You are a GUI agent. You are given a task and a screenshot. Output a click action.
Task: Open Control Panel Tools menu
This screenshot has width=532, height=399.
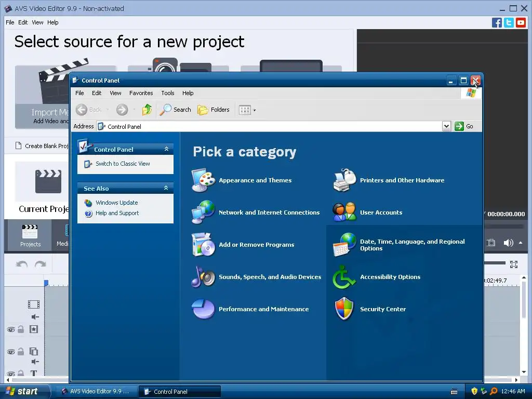[x=168, y=93]
